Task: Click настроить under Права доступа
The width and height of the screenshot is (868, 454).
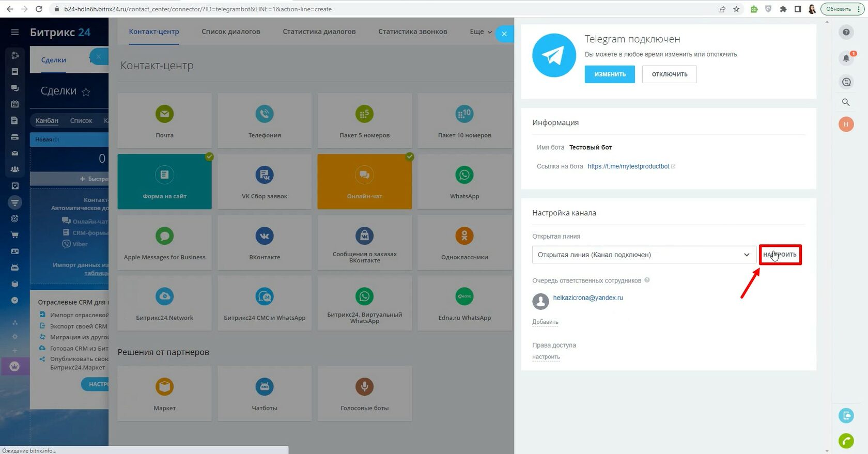Action: (x=546, y=357)
